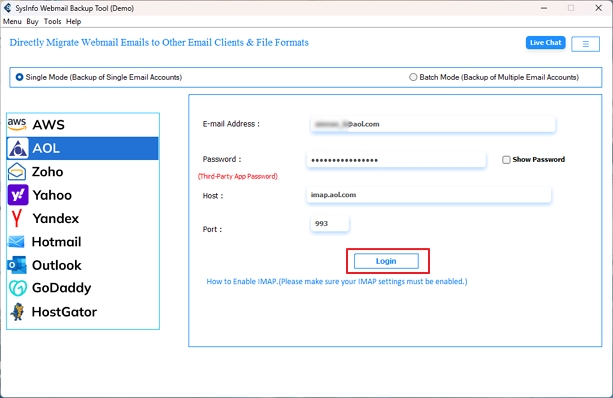Open the Buy menu
Image resolution: width=613 pixels, height=398 pixels.
tap(32, 22)
